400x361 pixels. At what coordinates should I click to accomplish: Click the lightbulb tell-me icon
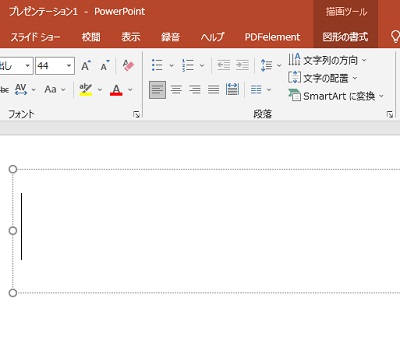tap(395, 37)
